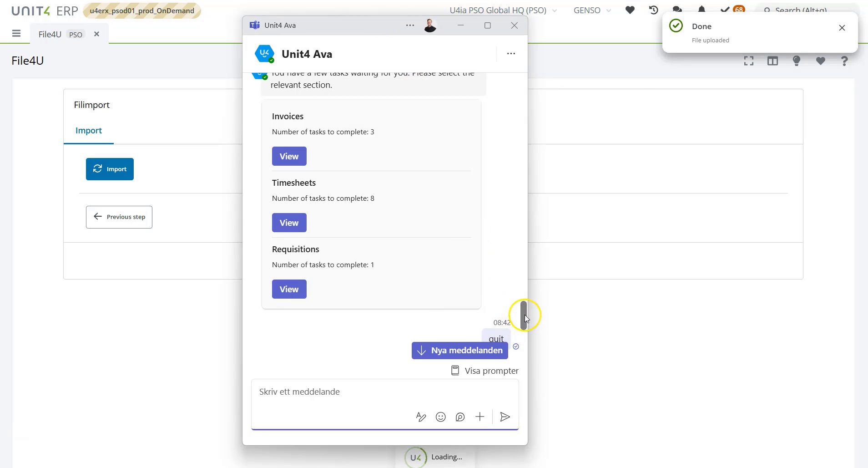Attach content with the plus icon

[479, 417]
